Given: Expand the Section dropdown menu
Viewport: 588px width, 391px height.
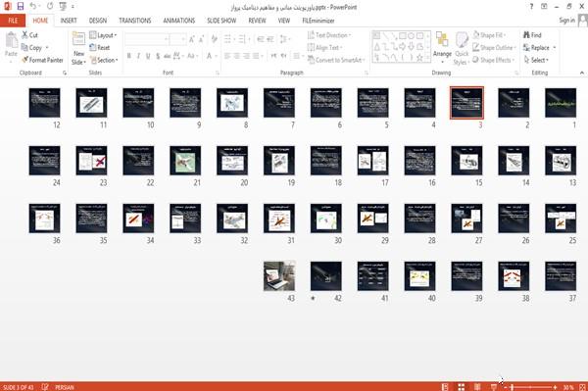Looking at the screenshot, I should click(x=104, y=60).
